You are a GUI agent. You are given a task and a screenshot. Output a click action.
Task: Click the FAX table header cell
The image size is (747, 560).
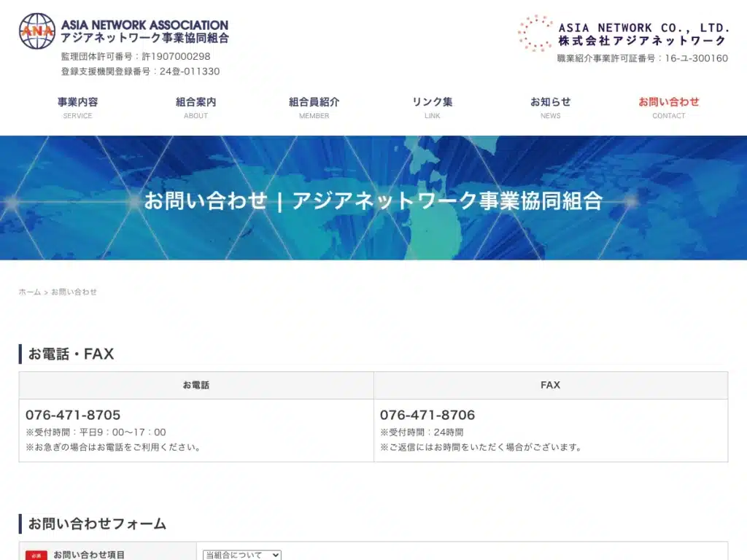551,385
